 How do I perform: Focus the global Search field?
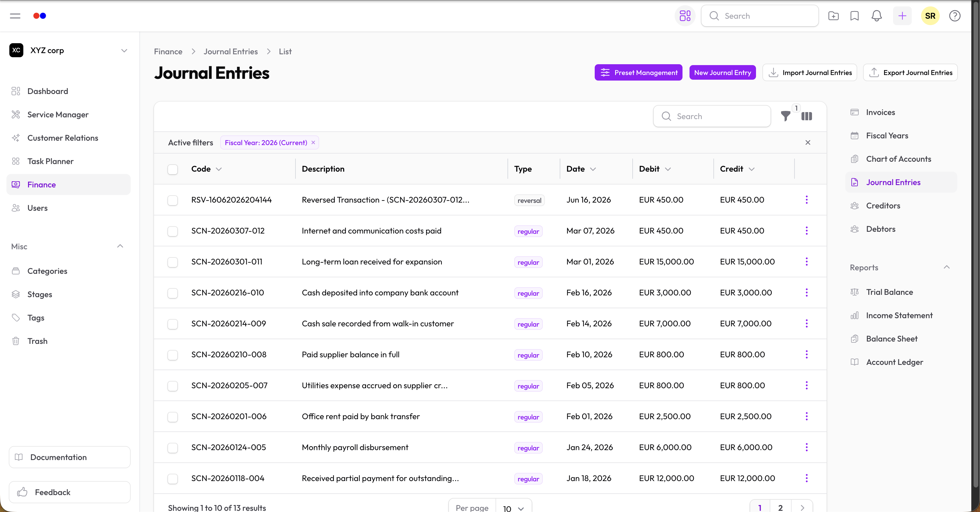click(x=760, y=16)
